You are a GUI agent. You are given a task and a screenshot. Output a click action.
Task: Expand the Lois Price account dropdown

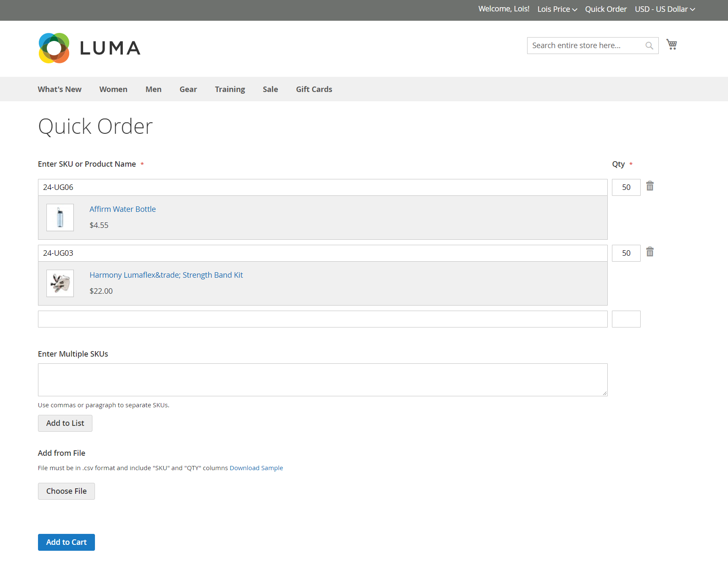[x=557, y=9]
